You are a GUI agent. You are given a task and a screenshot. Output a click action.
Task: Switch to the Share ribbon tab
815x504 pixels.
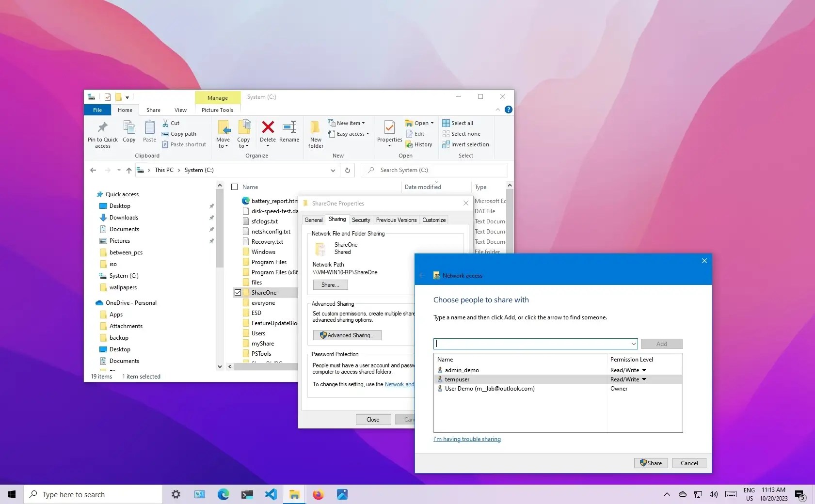(153, 110)
